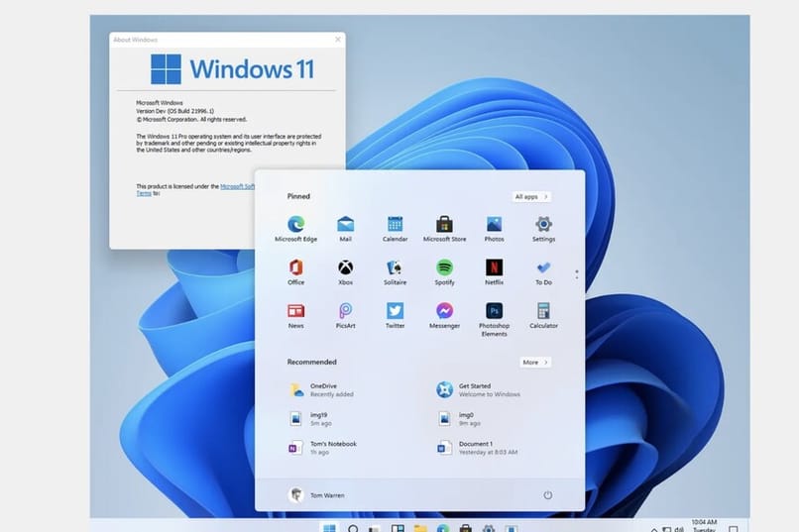Open Microsoft Store pinned app
This screenshot has height=532, width=799.
[444, 229]
